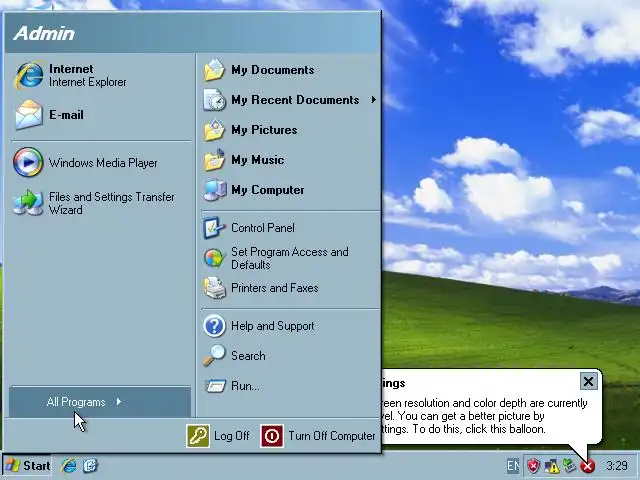
Task: Click the Run... text label
Action: point(245,386)
